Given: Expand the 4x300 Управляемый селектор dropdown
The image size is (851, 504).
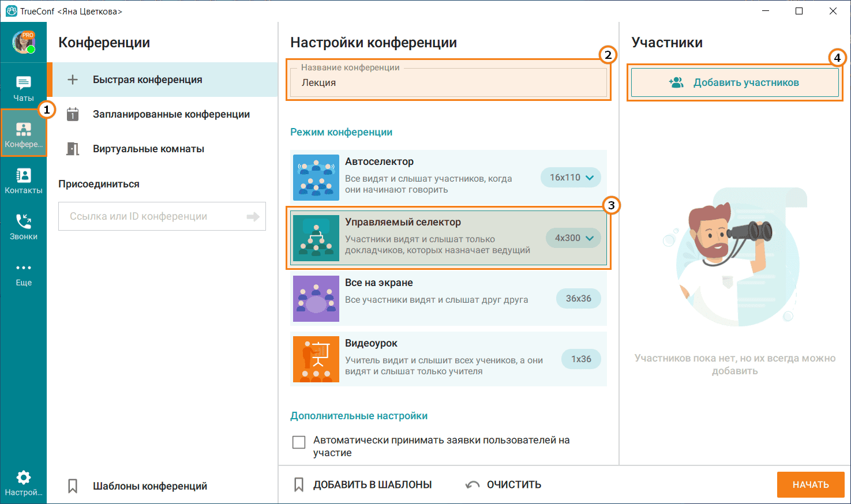Looking at the screenshot, I should pos(573,238).
